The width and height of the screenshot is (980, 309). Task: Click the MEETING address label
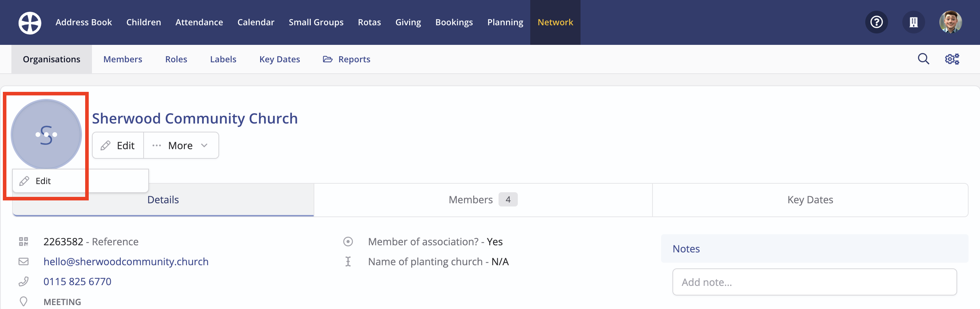(x=62, y=302)
